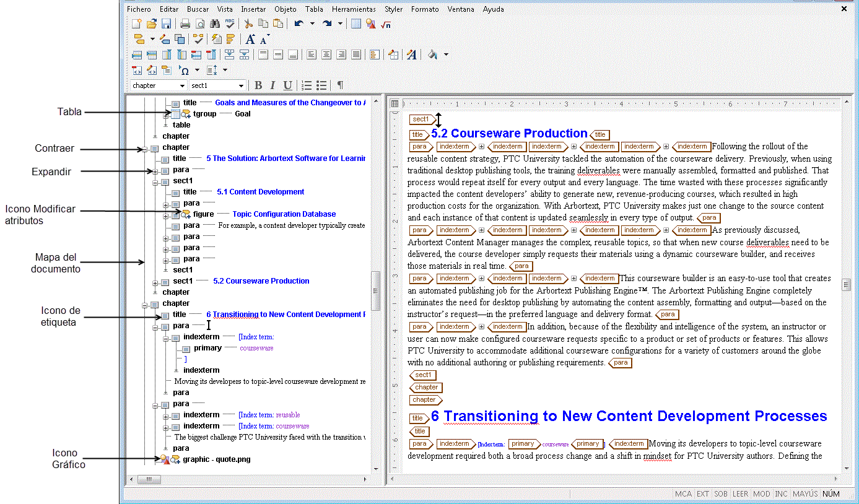
Task: Redo the action with the toolbar arrow icon
Action: tap(327, 24)
